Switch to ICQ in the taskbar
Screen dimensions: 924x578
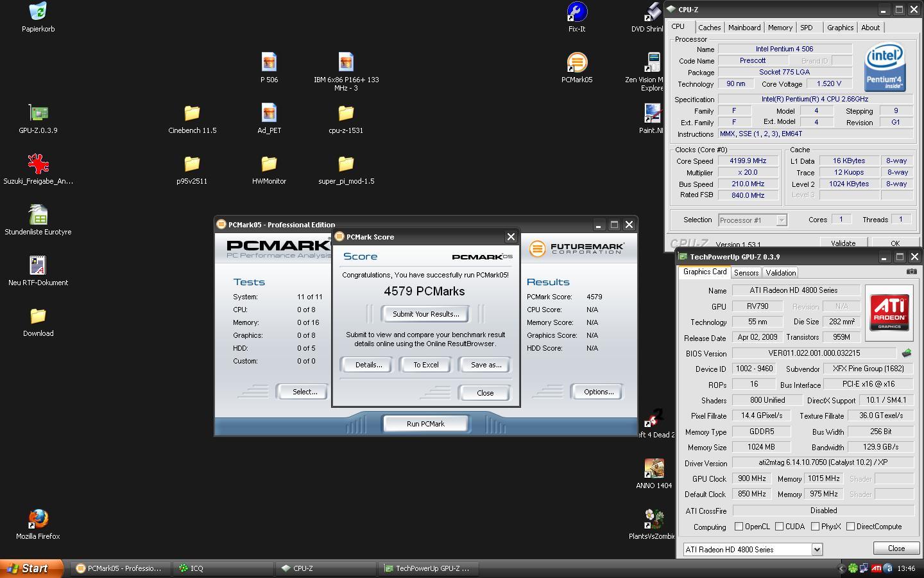tap(223, 568)
